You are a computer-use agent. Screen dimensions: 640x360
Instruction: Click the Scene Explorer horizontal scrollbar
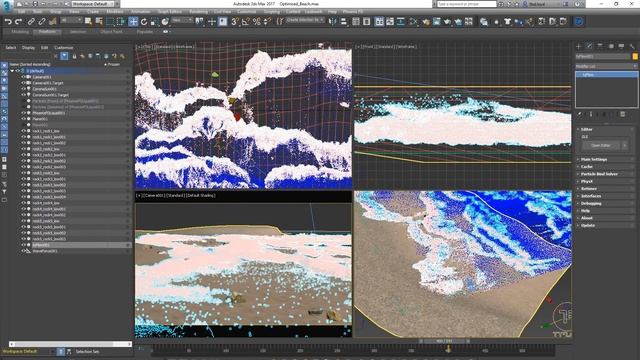click(x=70, y=344)
